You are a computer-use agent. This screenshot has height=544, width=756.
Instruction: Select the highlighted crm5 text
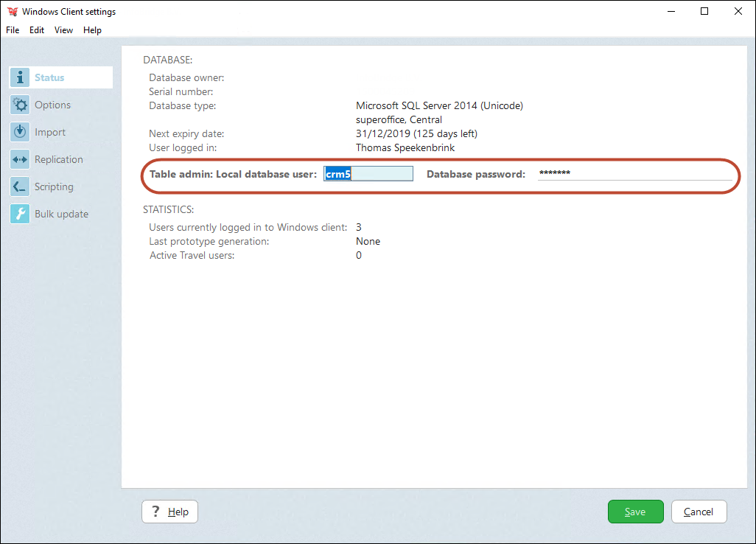pos(338,173)
